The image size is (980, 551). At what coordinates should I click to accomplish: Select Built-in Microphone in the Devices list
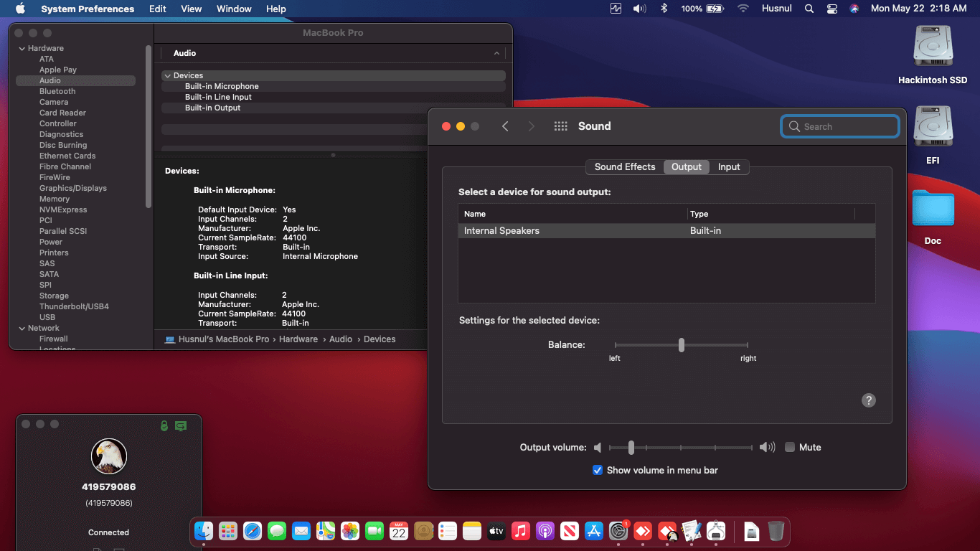point(334,86)
